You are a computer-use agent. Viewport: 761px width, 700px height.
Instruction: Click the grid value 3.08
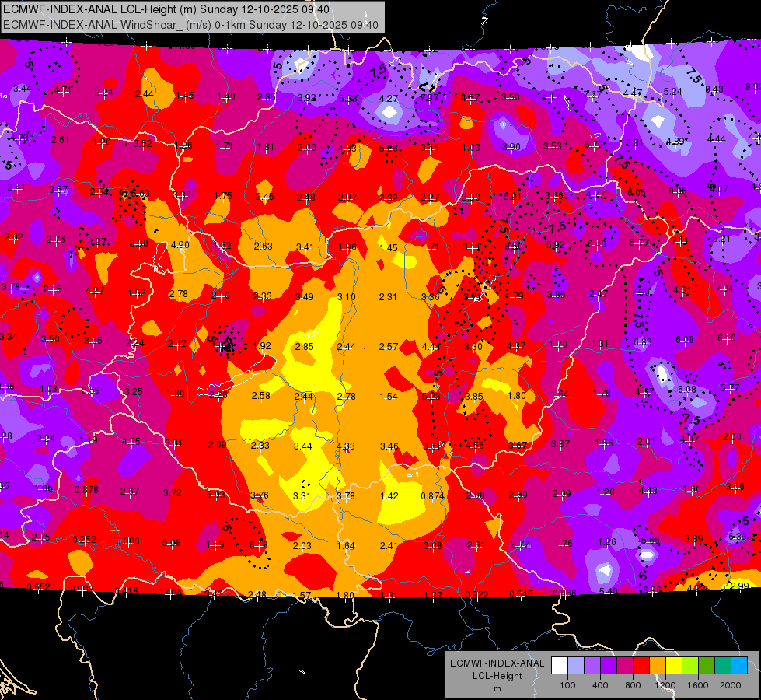click(x=433, y=545)
